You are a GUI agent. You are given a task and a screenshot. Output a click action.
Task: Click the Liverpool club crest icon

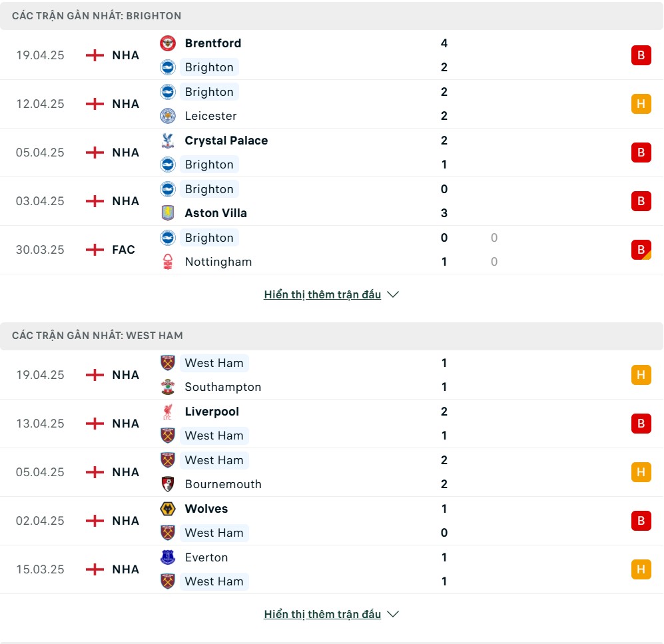pos(168,412)
